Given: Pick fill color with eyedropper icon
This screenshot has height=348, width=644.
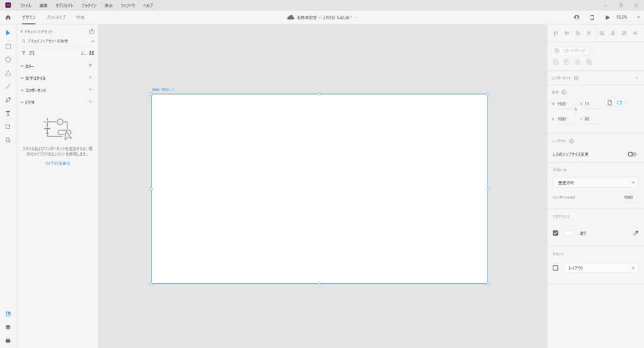Looking at the screenshot, I should (635, 233).
